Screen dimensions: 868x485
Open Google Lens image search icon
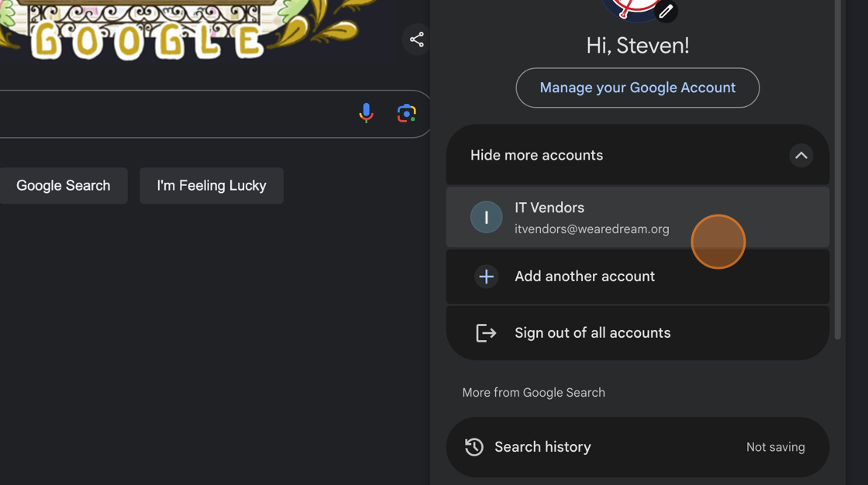click(x=406, y=113)
